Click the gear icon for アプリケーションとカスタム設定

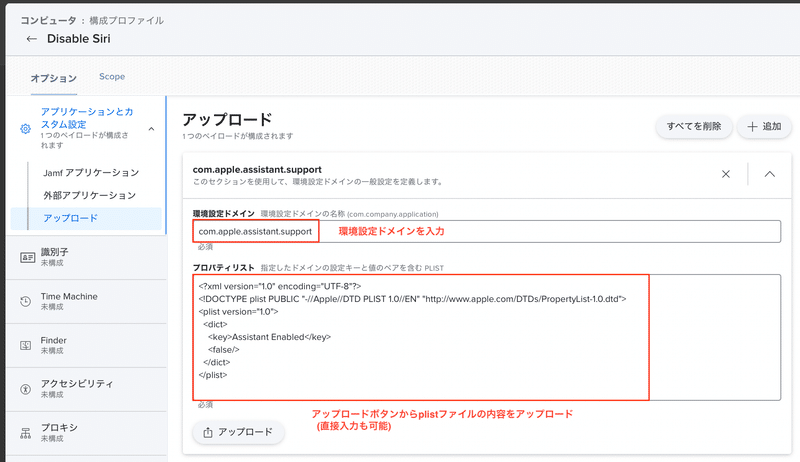coord(25,129)
